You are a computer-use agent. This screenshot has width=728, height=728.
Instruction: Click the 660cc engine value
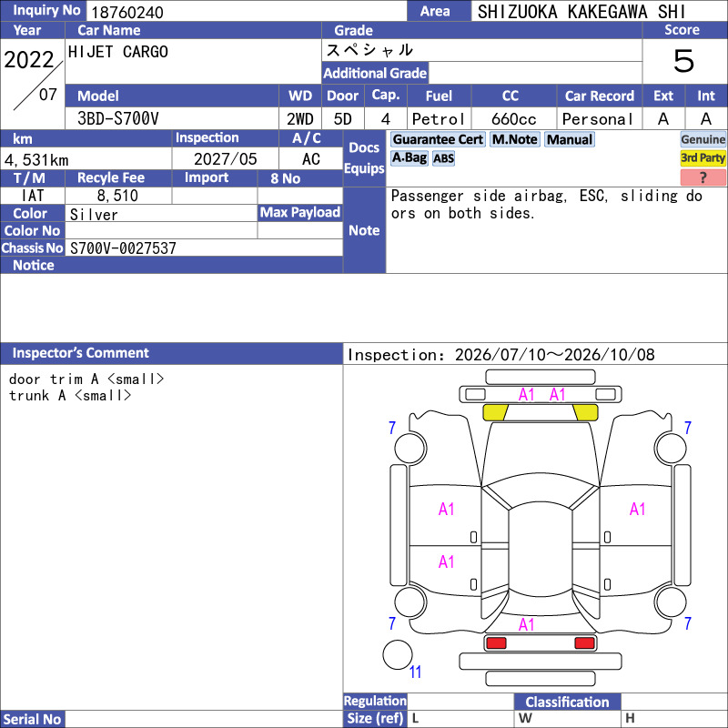514,119
